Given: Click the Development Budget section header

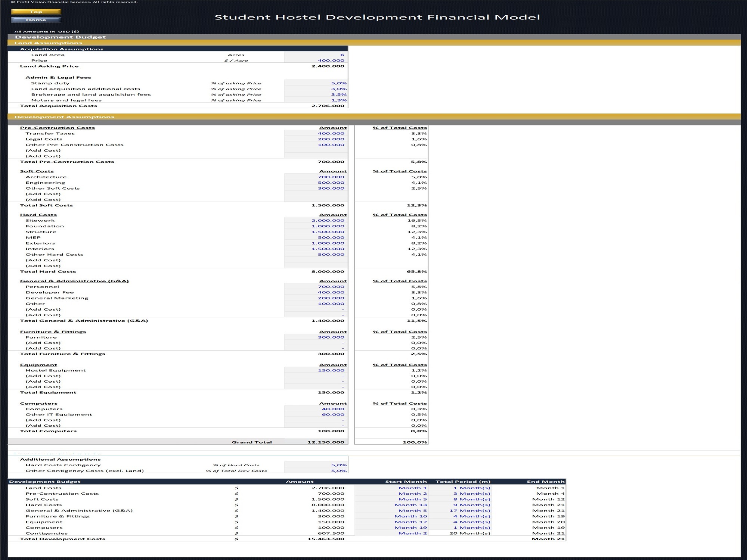Looking at the screenshot, I should tap(374, 37).
